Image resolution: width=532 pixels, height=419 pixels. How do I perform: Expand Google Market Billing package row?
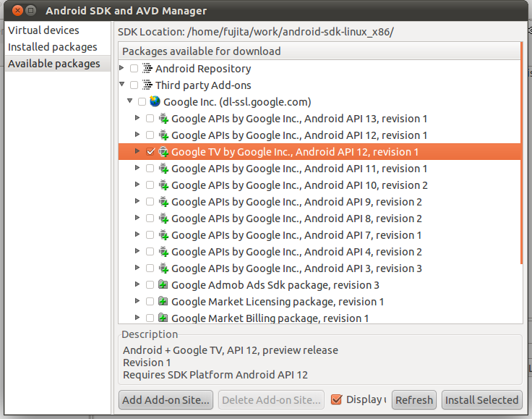(137, 318)
